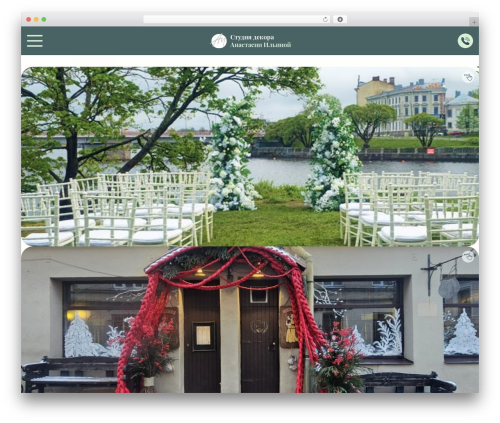Open a new browser tab with plus

click(x=474, y=22)
